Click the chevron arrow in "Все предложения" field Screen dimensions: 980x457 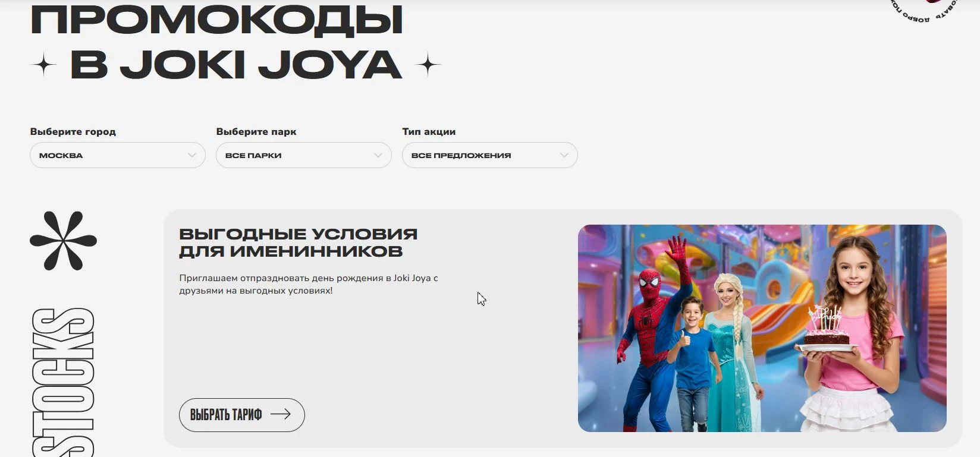[564, 155]
